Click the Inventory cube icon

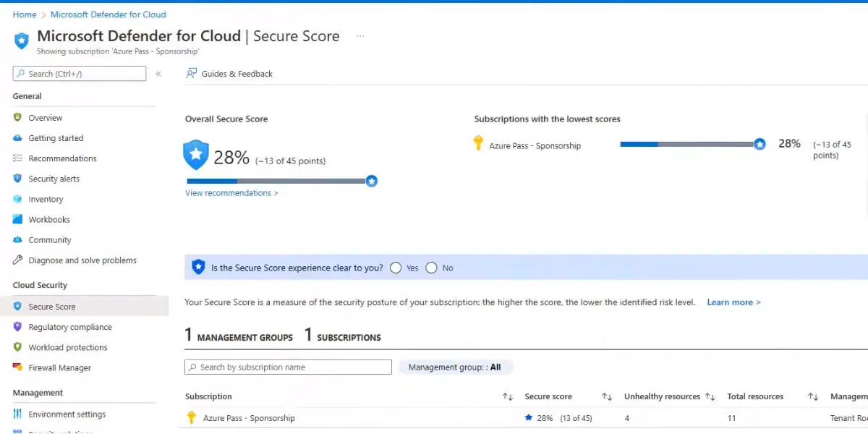(x=17, y=199)
